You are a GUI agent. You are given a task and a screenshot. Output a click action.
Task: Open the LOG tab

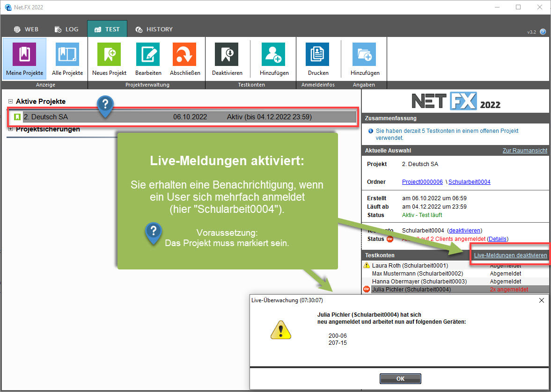[66, 29]
